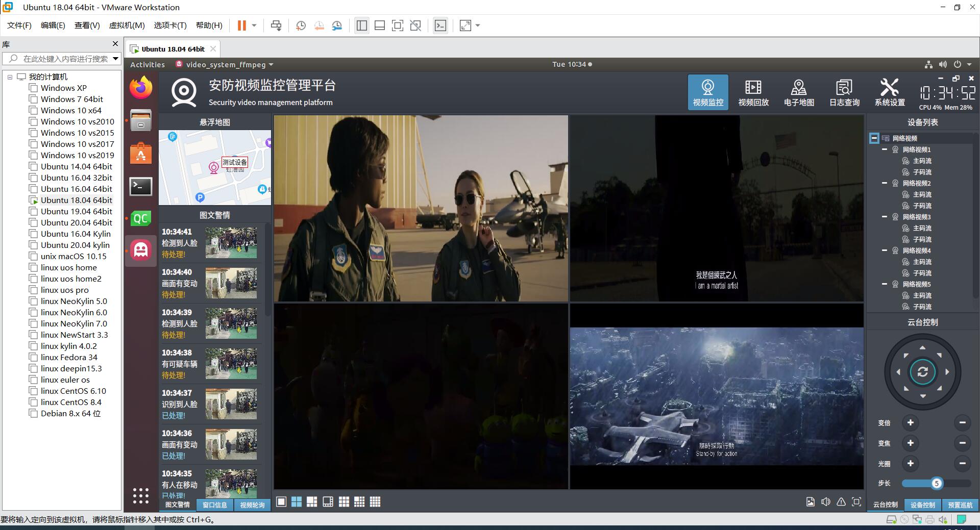This screenshot has height=530, width=980.
Task: Open 系统设置 system settings
Action: tap(890, 92)
